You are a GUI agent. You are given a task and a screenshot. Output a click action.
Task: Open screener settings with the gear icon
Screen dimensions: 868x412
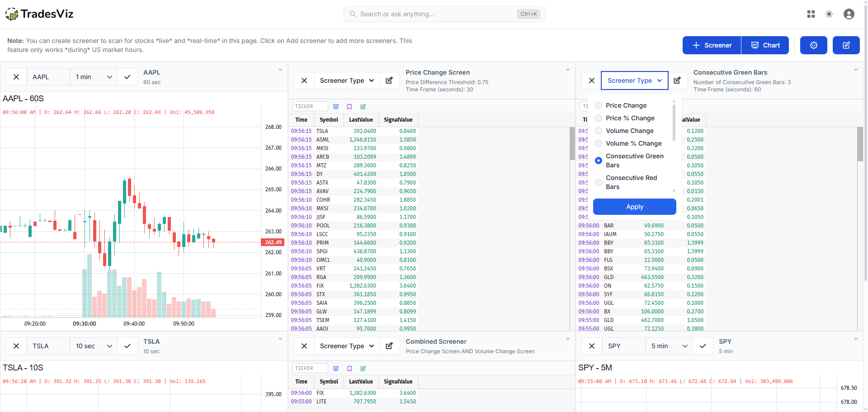coord(813,45)
